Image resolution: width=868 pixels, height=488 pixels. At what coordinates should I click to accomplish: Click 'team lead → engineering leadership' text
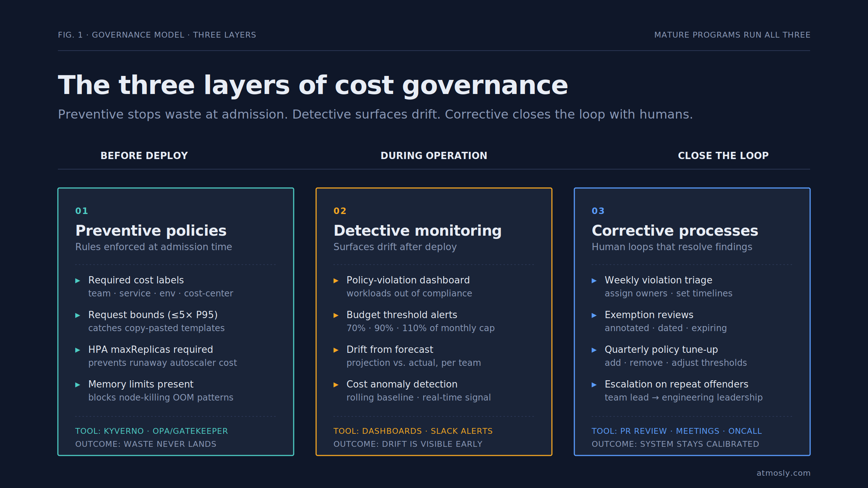(x=684, y=398)
